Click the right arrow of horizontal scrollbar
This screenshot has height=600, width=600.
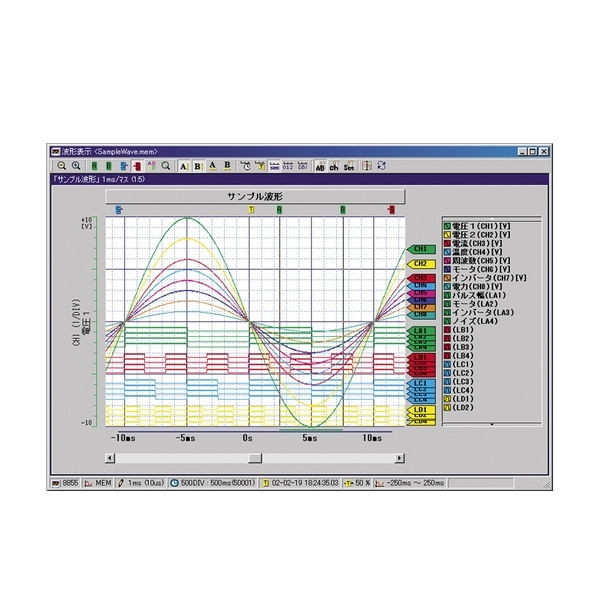(400, 458)
